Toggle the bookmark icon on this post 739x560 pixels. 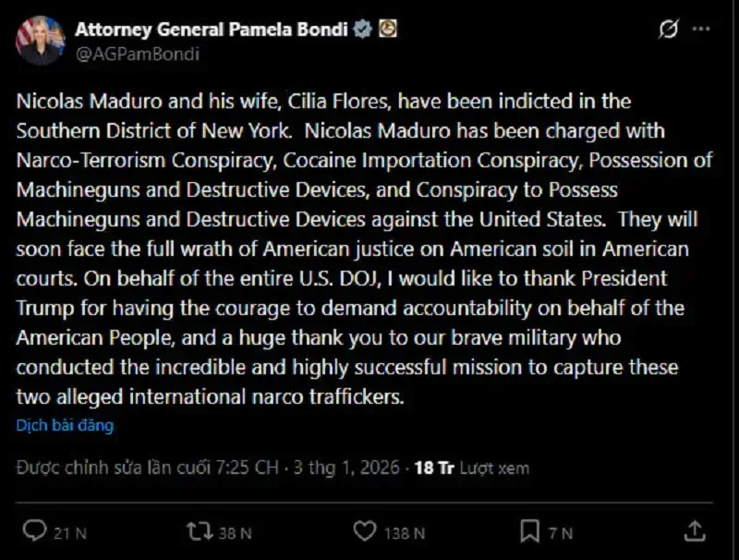[x=529, y=530]
